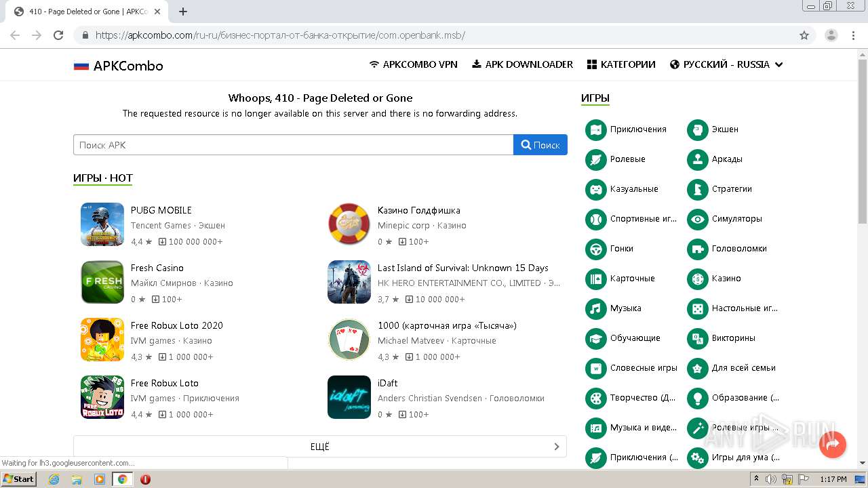
Task: Open iDaft app link
Action: pos(388,383)
